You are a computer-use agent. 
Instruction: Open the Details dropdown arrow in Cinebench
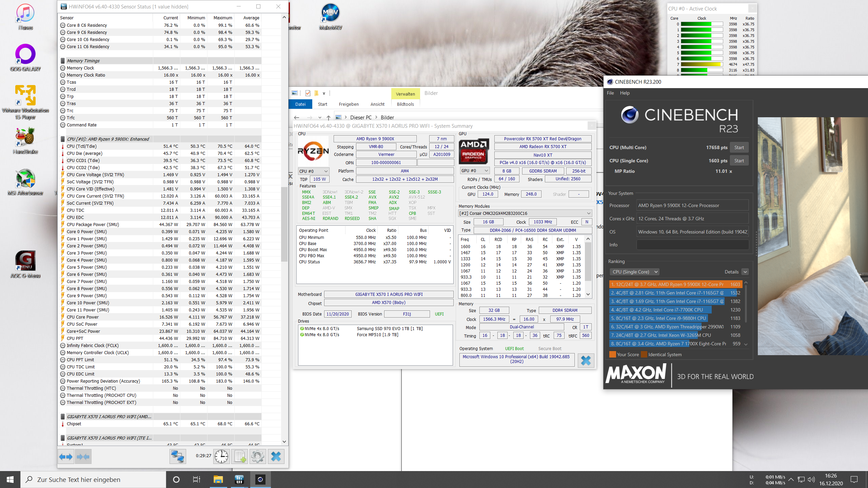745,272
